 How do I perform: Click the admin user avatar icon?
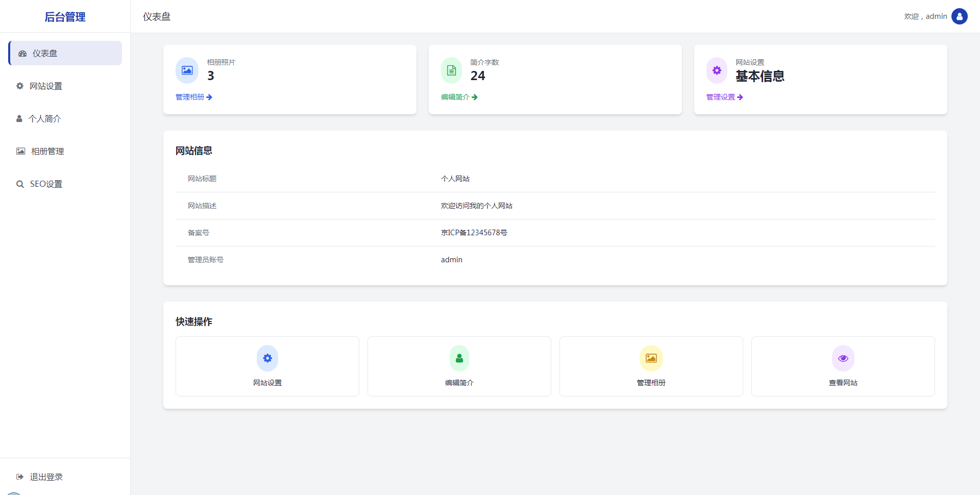959,16
